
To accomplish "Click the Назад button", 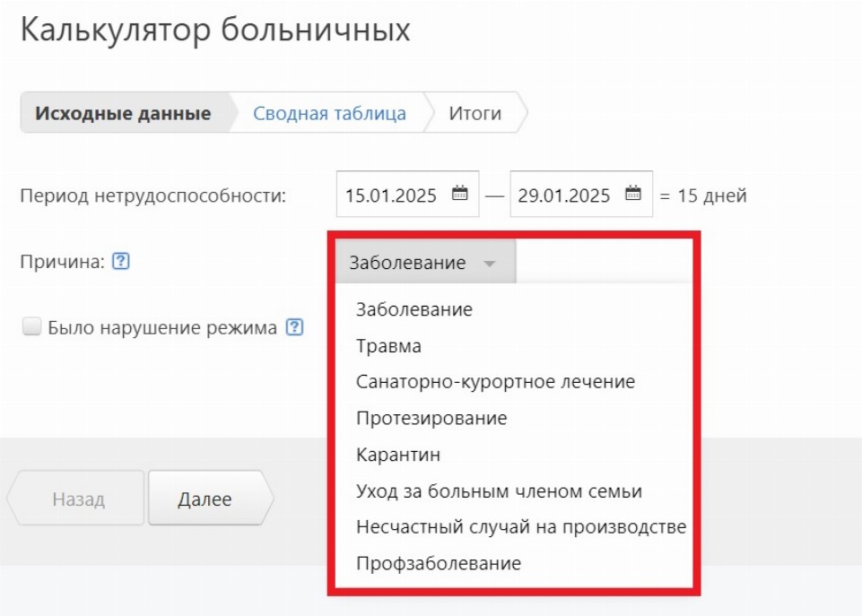I will click(77, 499).
